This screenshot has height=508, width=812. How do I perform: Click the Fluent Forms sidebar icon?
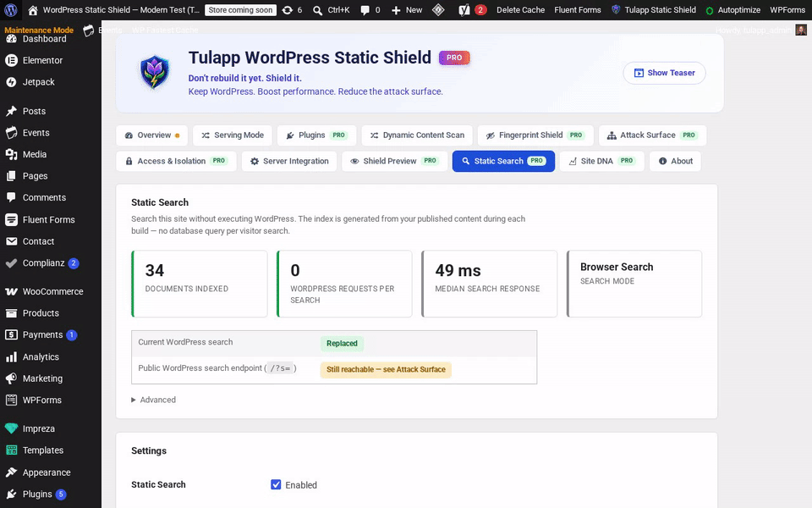11,220
